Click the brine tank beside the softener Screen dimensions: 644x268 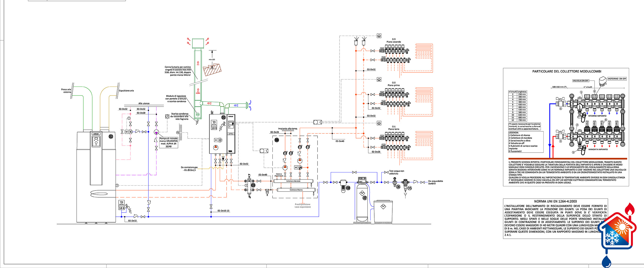click(x=383, y=211)
